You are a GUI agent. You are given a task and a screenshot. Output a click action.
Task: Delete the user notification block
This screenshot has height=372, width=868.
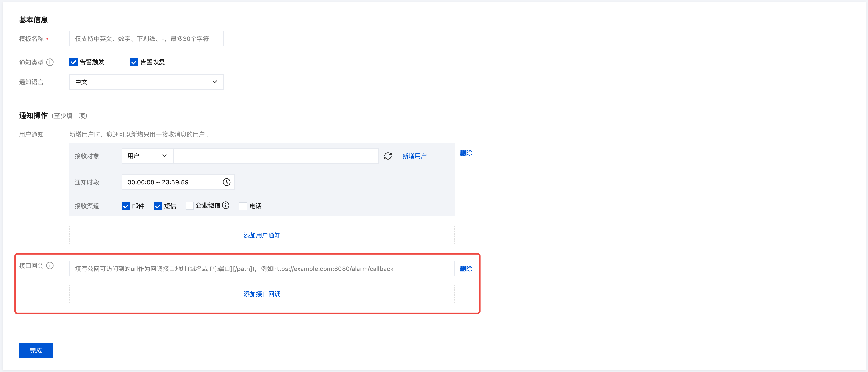466,153
